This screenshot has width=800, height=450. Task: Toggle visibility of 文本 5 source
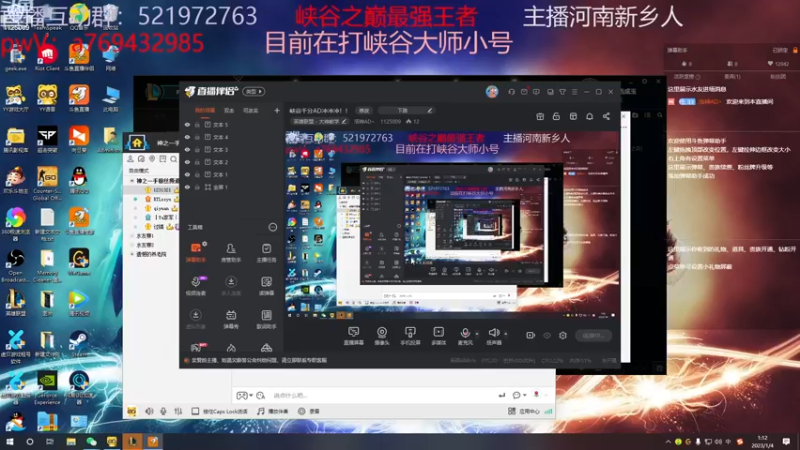187,124
